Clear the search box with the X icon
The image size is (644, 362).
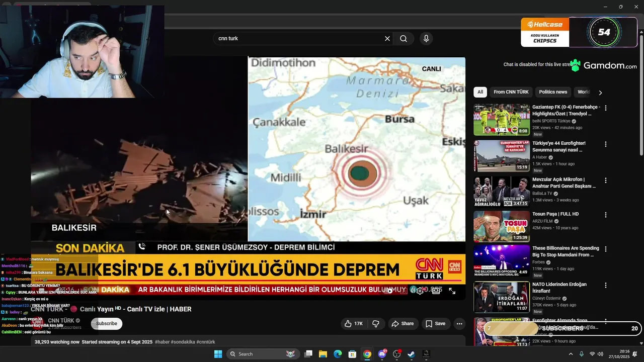387,39
